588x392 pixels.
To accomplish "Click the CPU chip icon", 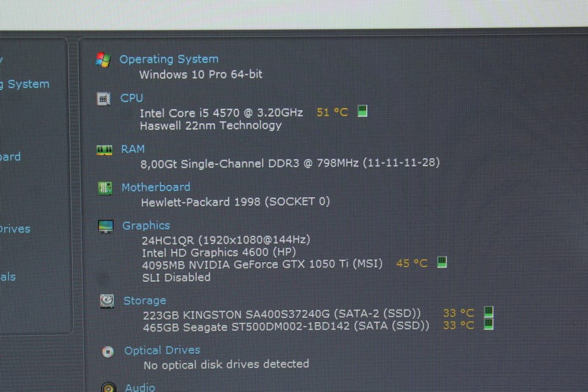I will [103, 99].
